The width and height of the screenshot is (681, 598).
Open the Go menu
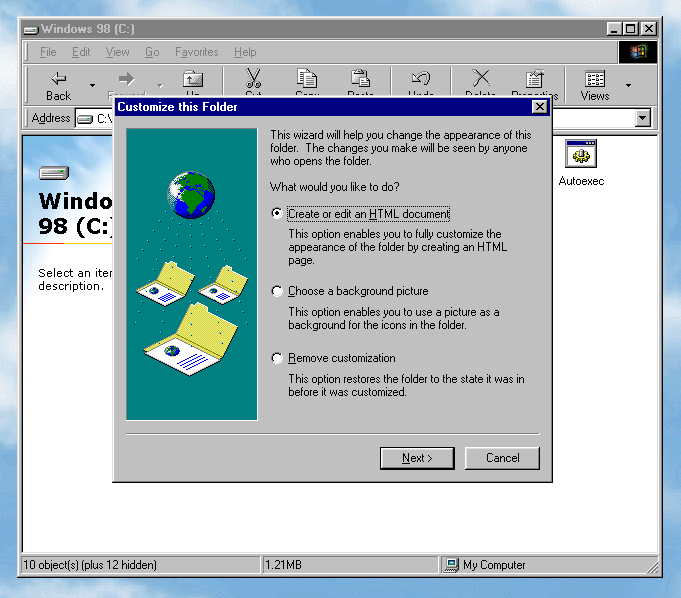[x=152, y=52]
